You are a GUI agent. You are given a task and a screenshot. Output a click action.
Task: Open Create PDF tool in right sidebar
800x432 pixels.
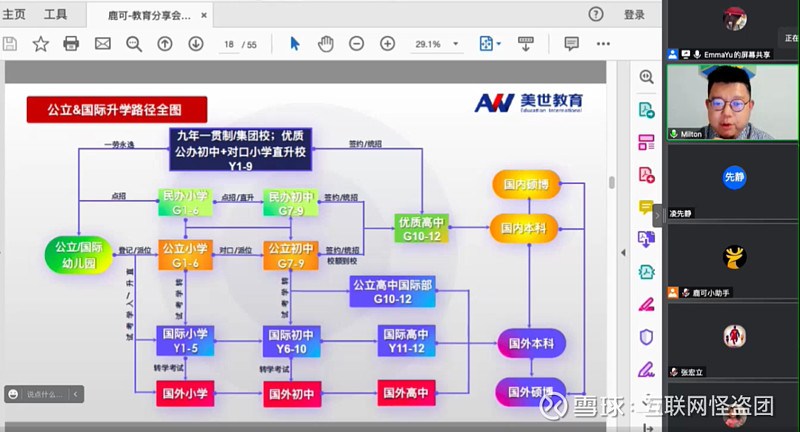646,175
